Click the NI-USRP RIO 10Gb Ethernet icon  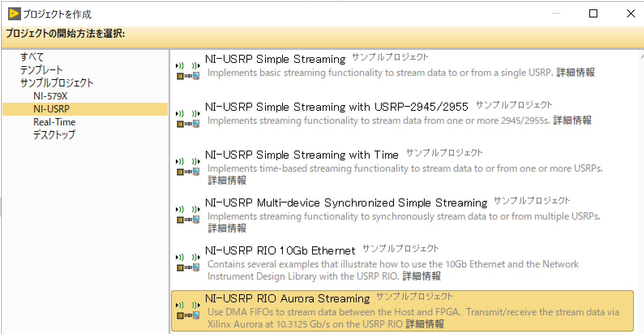pyautogui.click(x=188, y=262)
